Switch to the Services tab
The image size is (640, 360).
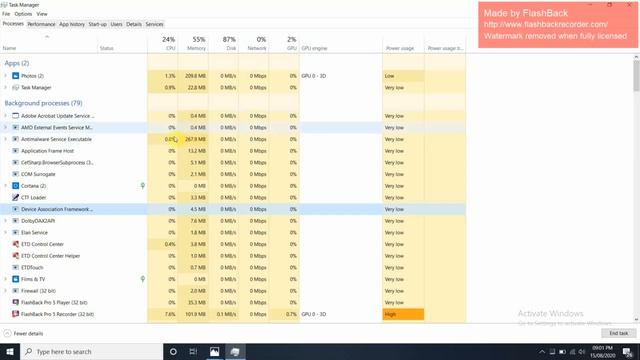pyautogui.click(x=154, y=24)
